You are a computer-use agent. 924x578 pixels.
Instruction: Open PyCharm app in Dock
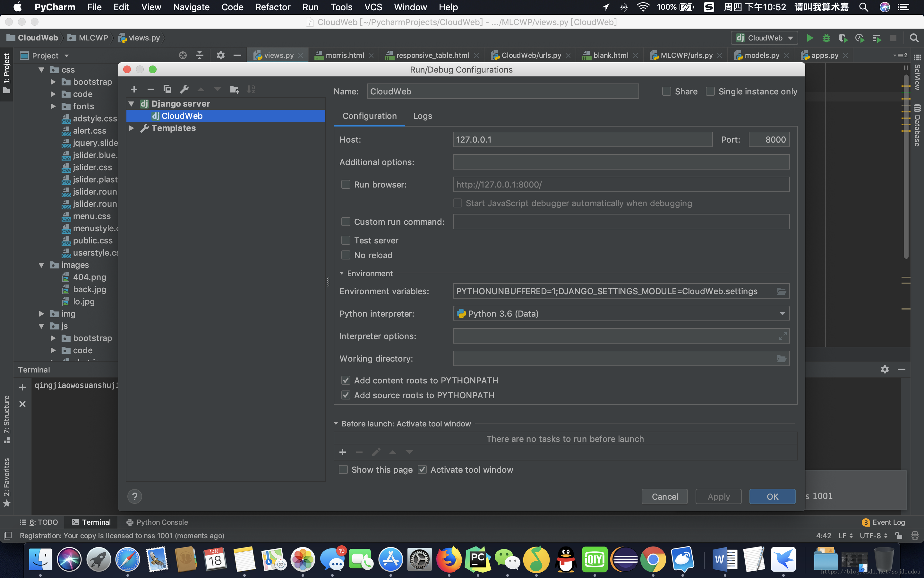pos(478,559)
